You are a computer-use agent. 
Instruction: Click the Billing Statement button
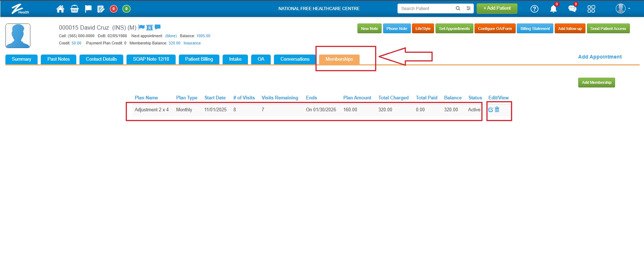click(535, 29)
